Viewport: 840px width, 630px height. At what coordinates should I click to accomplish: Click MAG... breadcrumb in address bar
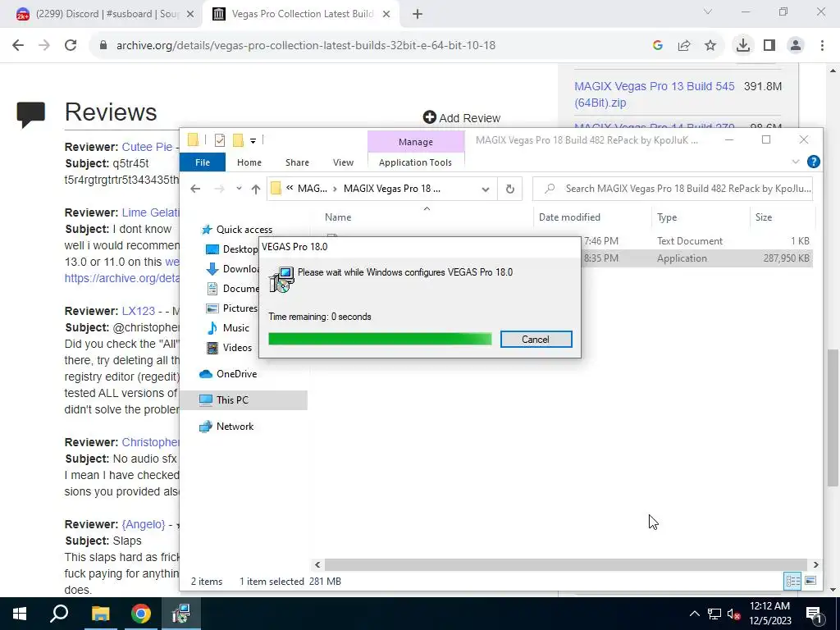click(312, 189)
